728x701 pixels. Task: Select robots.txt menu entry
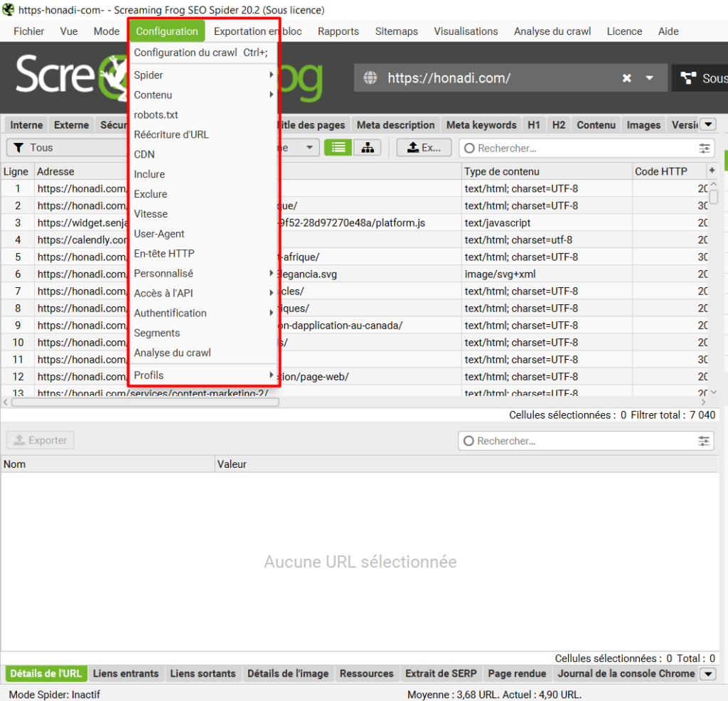[203, 114]
